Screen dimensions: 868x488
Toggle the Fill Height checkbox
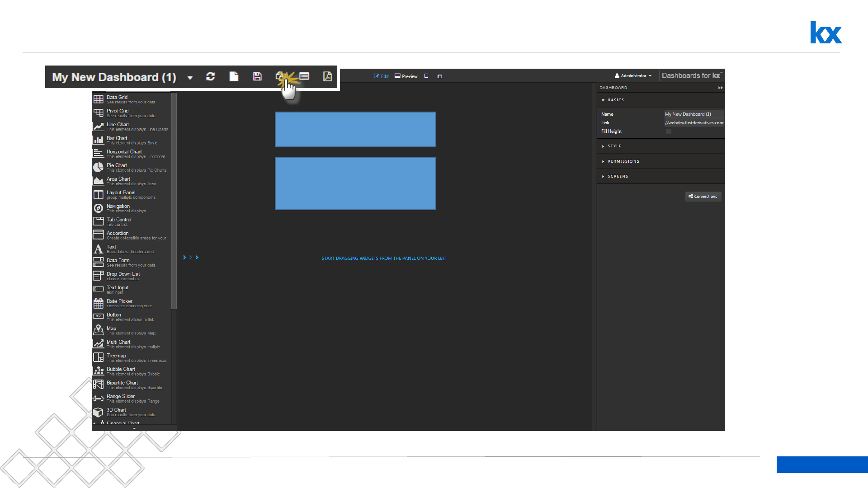pyautogui.click(x=669, y=131)
